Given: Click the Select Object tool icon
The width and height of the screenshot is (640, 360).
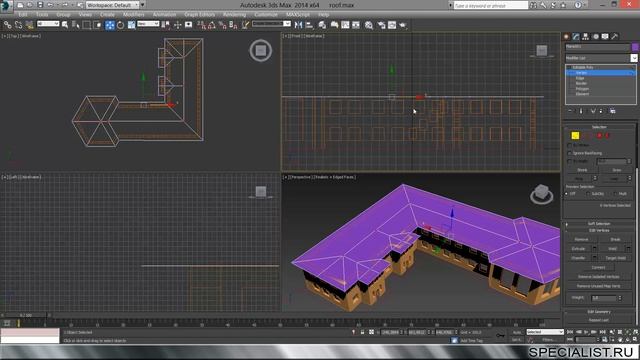Looking at the screenshot, I should (x=65, y=25).
